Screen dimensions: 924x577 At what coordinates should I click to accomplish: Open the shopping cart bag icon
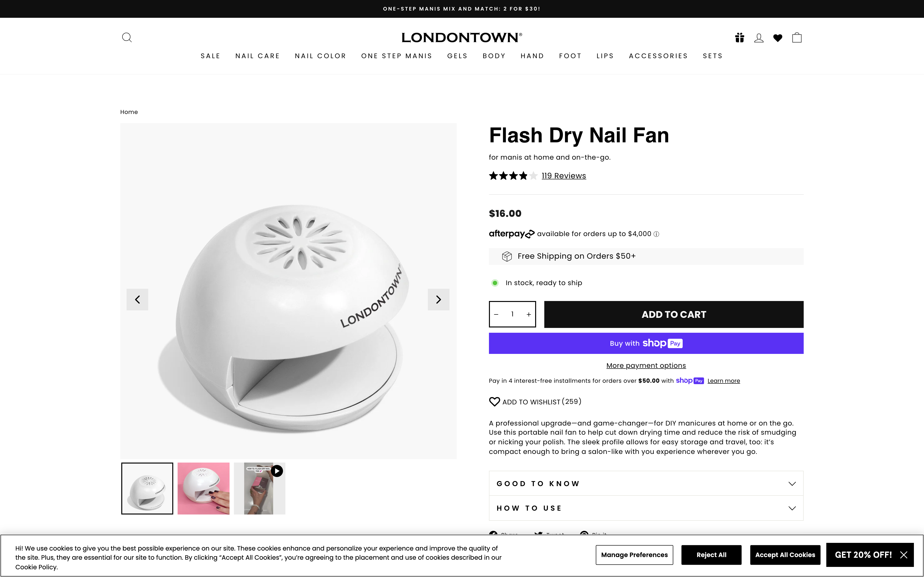click(796, 38)
